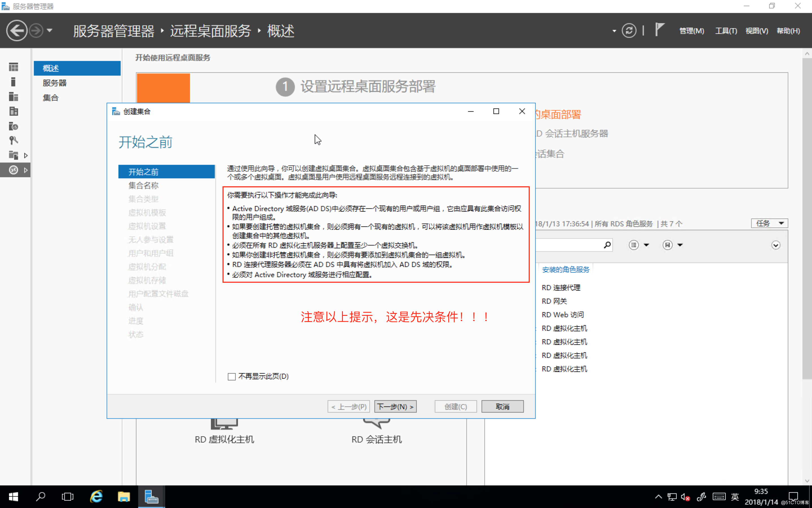The image size is (812, 508).
Task: Click the network tray icon
Action: 672,497
